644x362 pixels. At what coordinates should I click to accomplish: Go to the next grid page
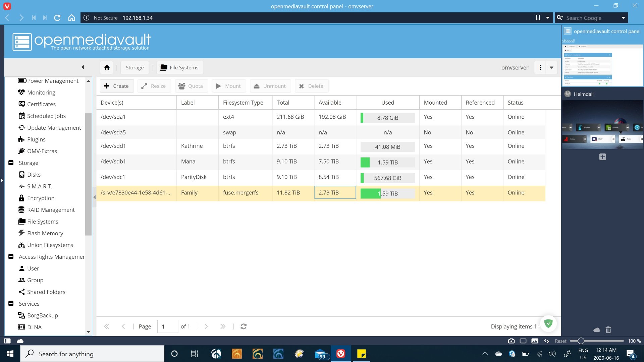(206, 326)
